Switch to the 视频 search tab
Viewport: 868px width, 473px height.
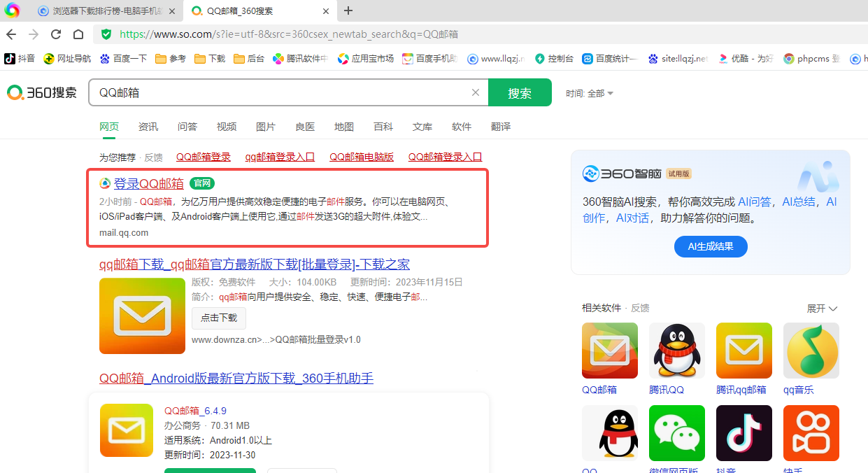[x=226, y=127]
